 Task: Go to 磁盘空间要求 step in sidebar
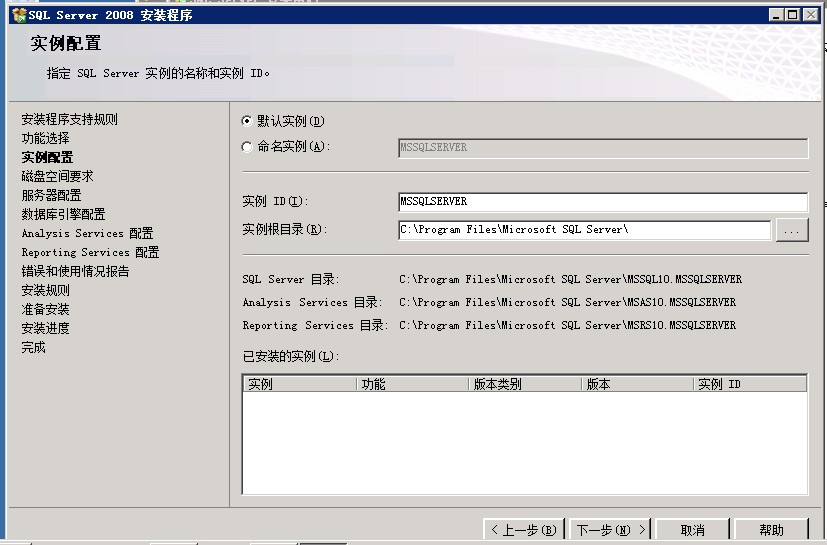coord(58,176)
